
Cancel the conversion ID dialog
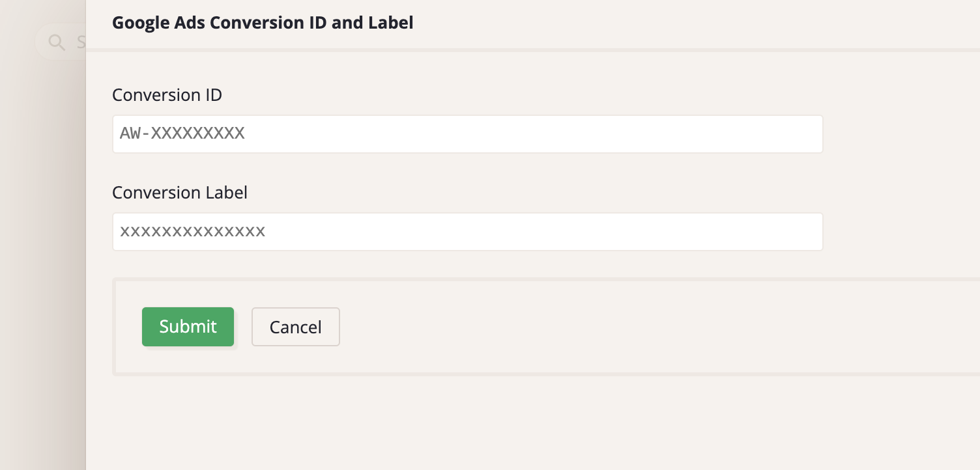pyautogui.click(x=295, y=327)
